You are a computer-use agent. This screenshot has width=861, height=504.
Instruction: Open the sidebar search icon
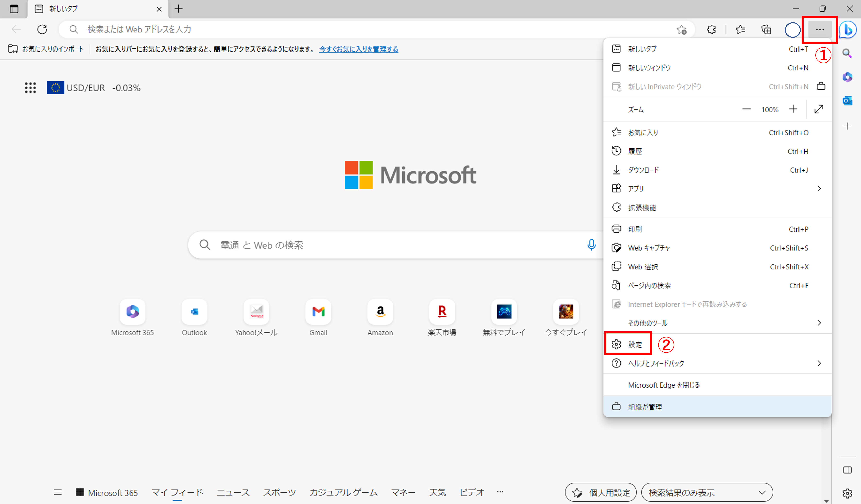[x=847, y=53]
